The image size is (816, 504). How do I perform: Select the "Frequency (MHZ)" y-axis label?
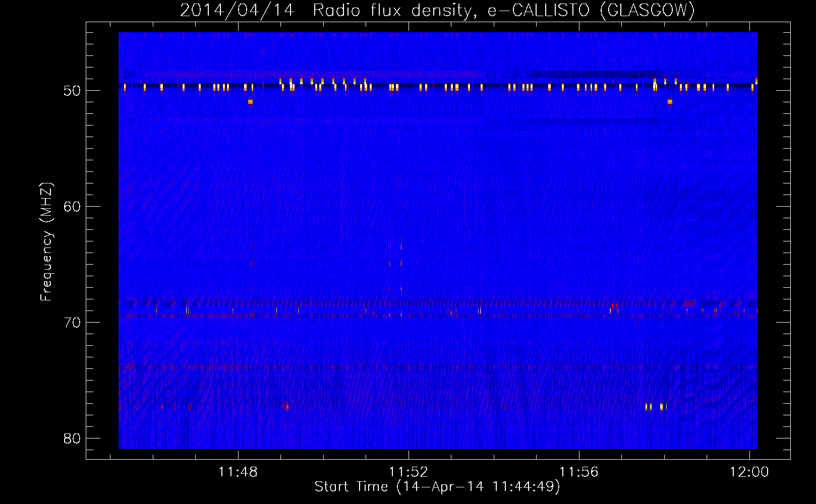[x=46, y=242]
